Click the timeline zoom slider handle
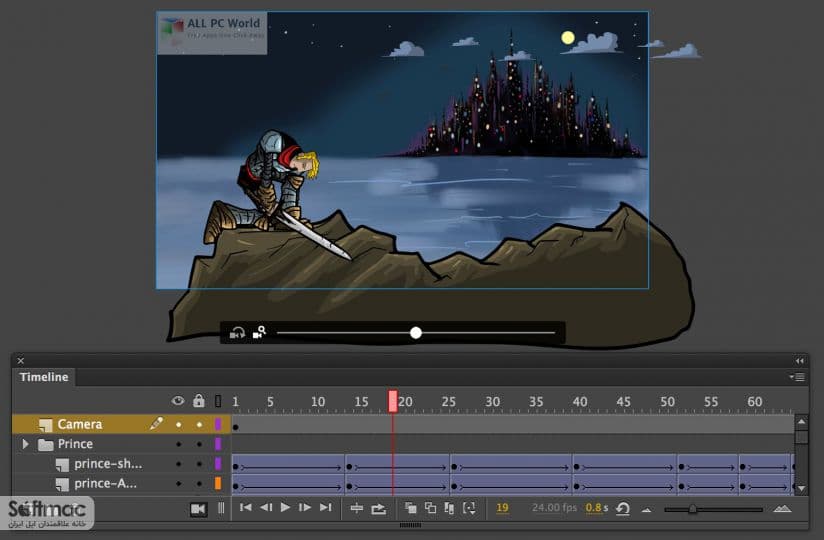The height and width of the screenshot is (540, 824). 693,508
